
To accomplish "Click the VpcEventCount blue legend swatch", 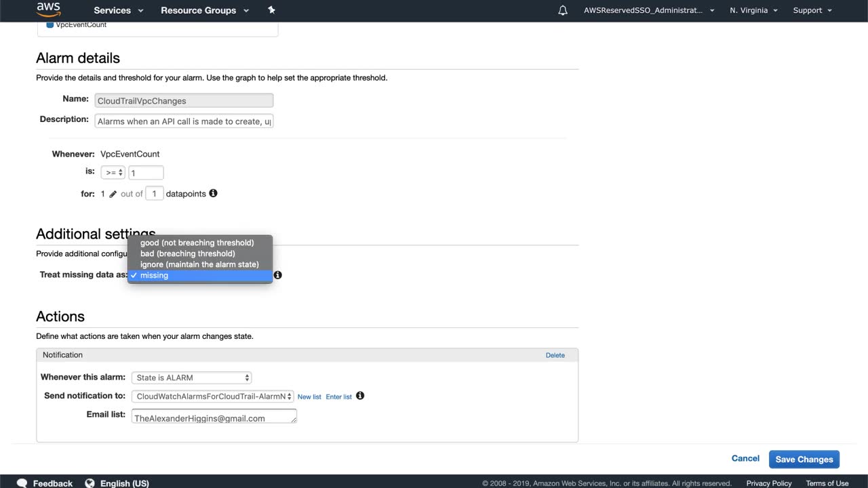I will pyautogui.click(x=50, y=25).
